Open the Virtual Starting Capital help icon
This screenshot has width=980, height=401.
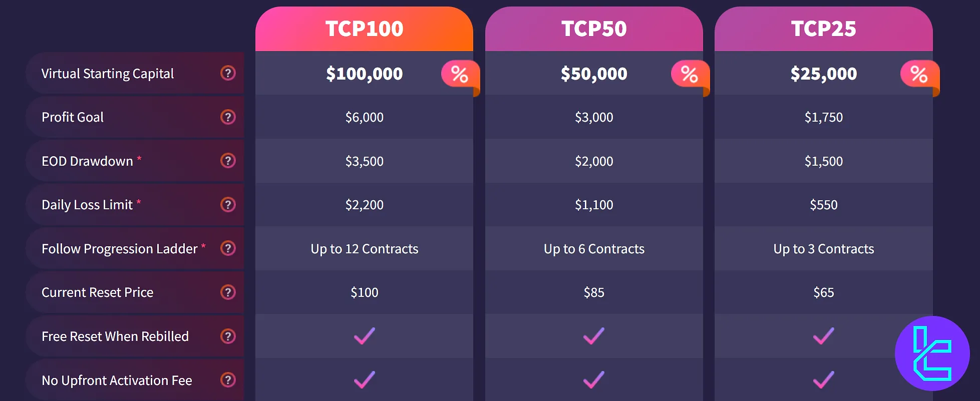228,73
